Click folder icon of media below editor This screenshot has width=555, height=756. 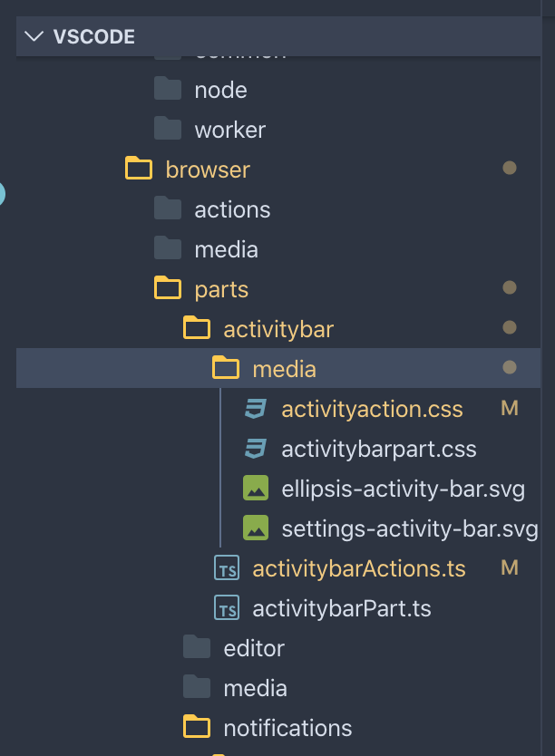click(x=197, y=686)
